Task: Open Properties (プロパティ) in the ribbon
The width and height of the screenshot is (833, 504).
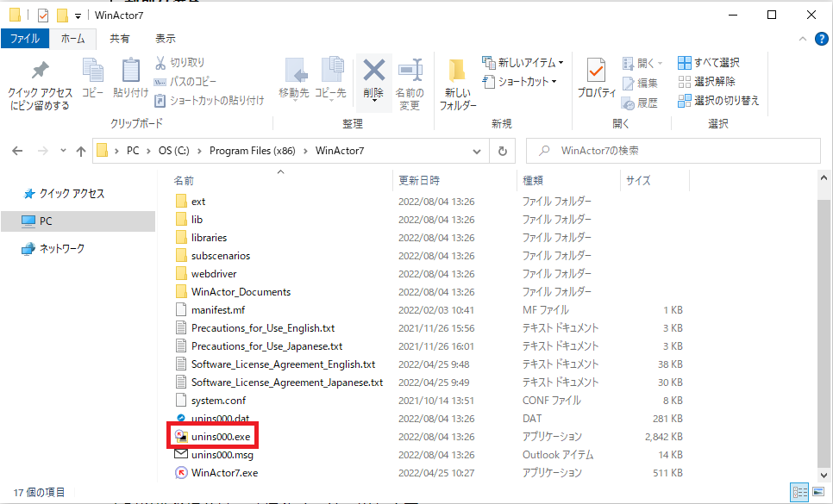Action: point(597,78)
